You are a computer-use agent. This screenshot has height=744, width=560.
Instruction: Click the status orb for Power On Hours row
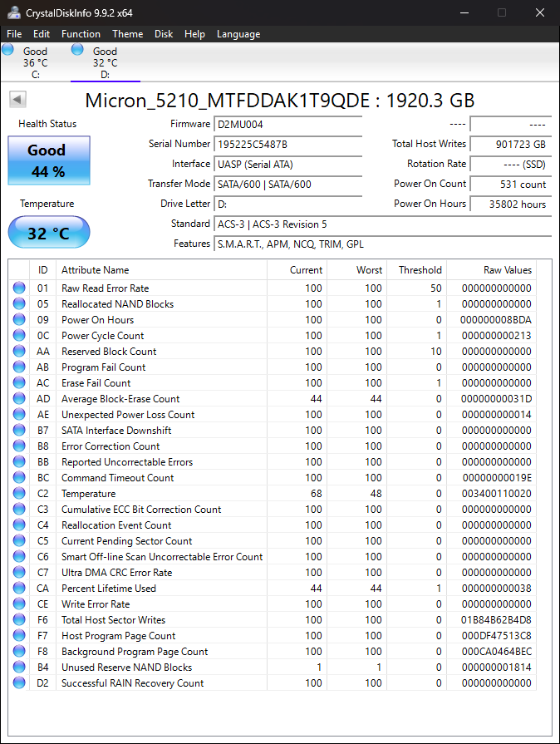coord(19,319)
